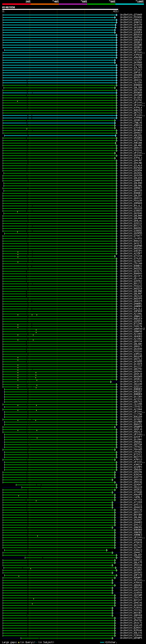Open hit UniRef100_P93490

tap(131, 17)
